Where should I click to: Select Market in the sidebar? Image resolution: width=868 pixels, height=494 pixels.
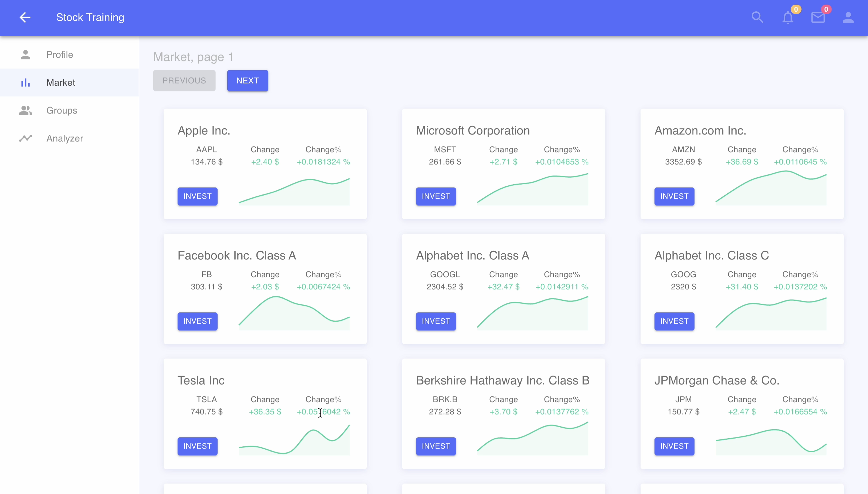(x=69, y=82)
